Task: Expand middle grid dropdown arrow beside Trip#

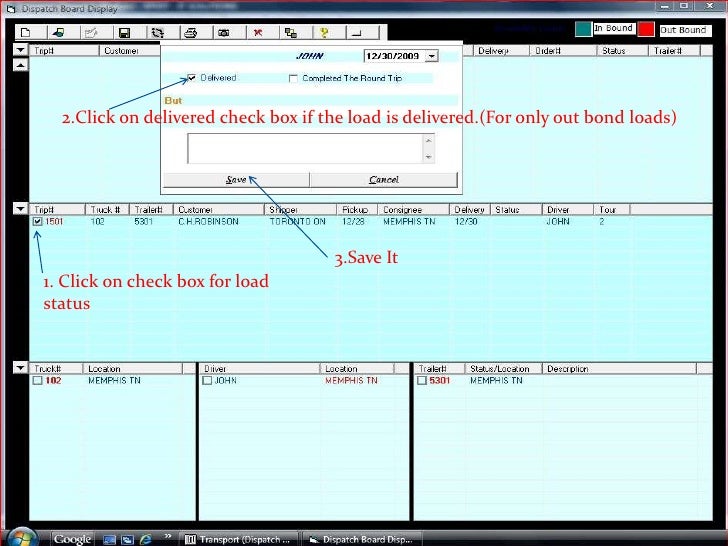Action: pos(20,209)
